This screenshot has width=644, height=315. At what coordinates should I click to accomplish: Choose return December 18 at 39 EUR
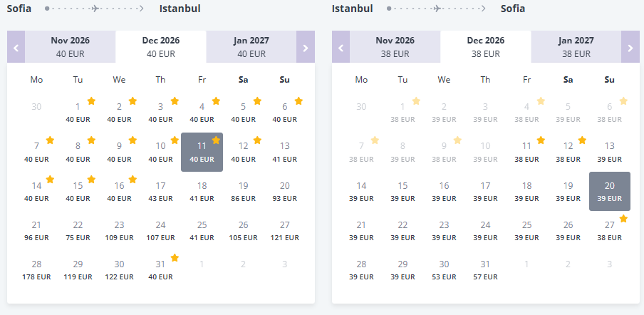tap(527, 192)
